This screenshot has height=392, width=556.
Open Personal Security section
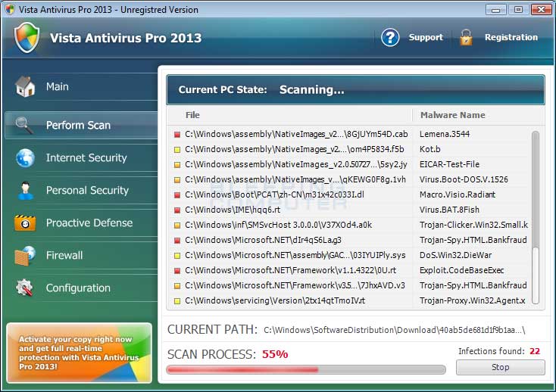point(82,190)
